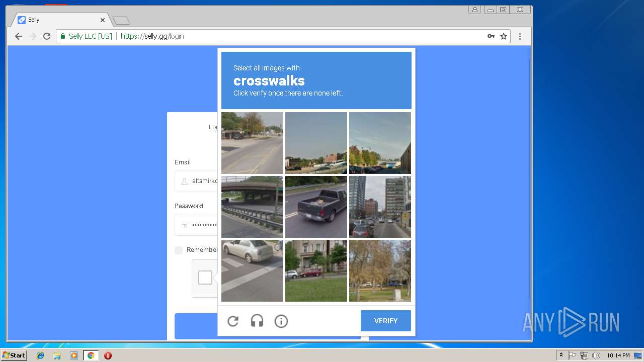Select image of red car by house
Viewport: 644px width, 362px height.
[x=316, y=270]
